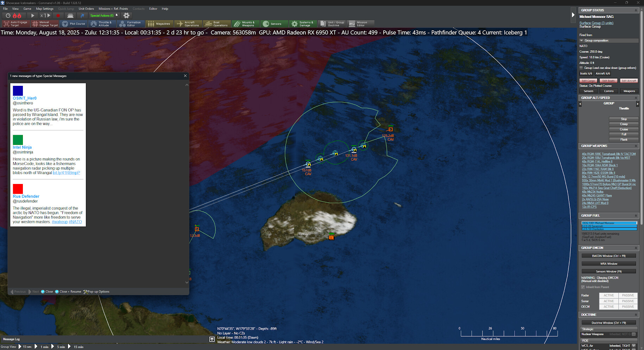Toggle the 'Inherit from Parent' checkbox

click(583, 287)
